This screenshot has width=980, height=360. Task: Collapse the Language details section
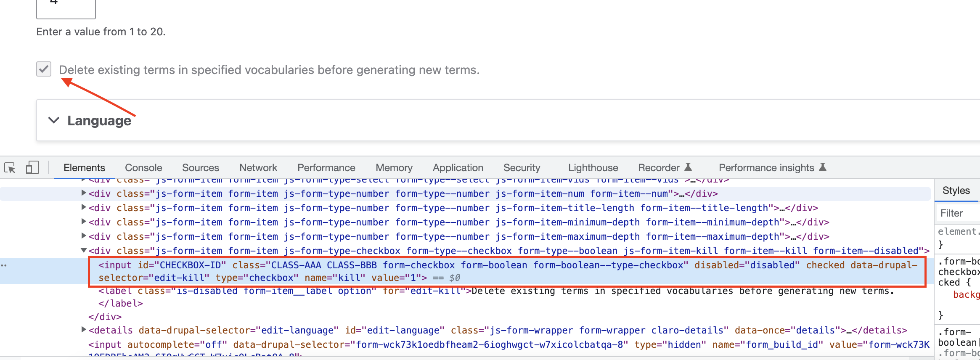point(53,120)
